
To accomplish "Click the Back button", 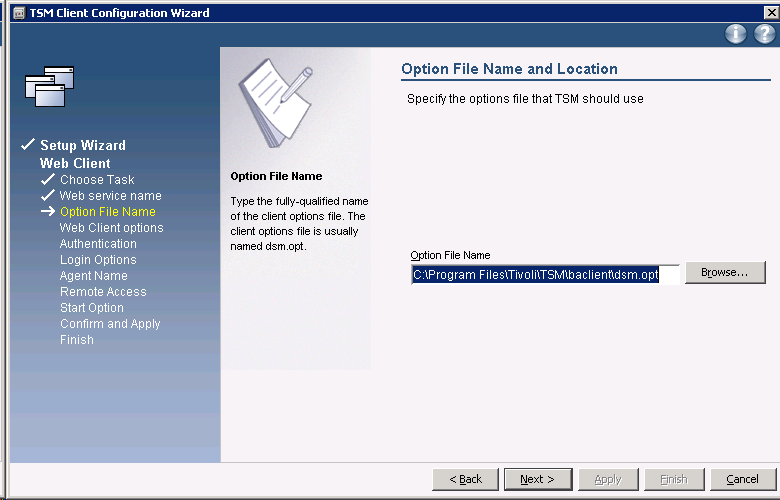I will (x=465, y=479).
